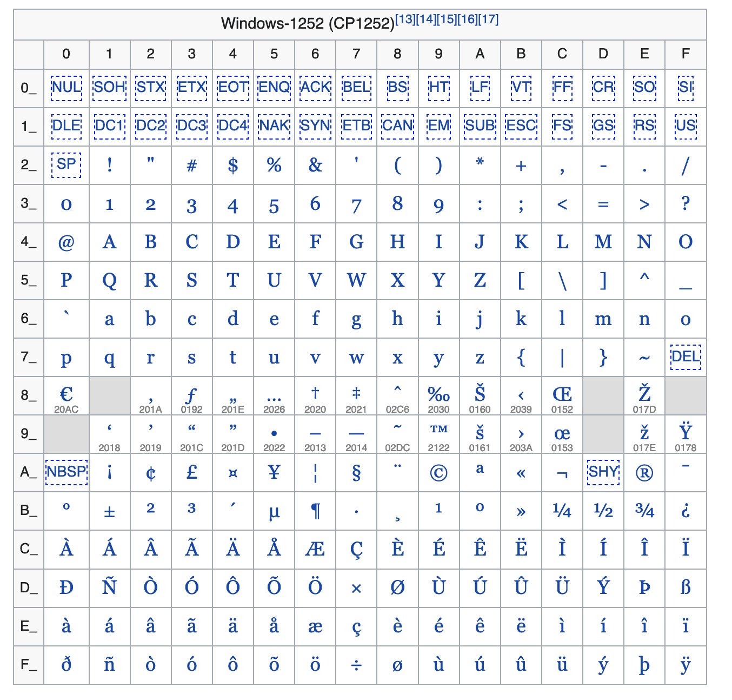Screen dimensions: 732x700
Task: Select the percent % character
Action: (274, 165)
